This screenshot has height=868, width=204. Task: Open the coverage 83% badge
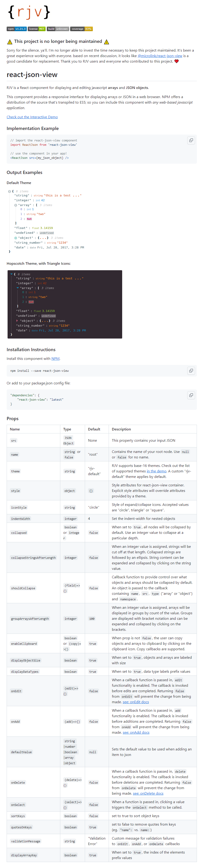click(82, 29)
